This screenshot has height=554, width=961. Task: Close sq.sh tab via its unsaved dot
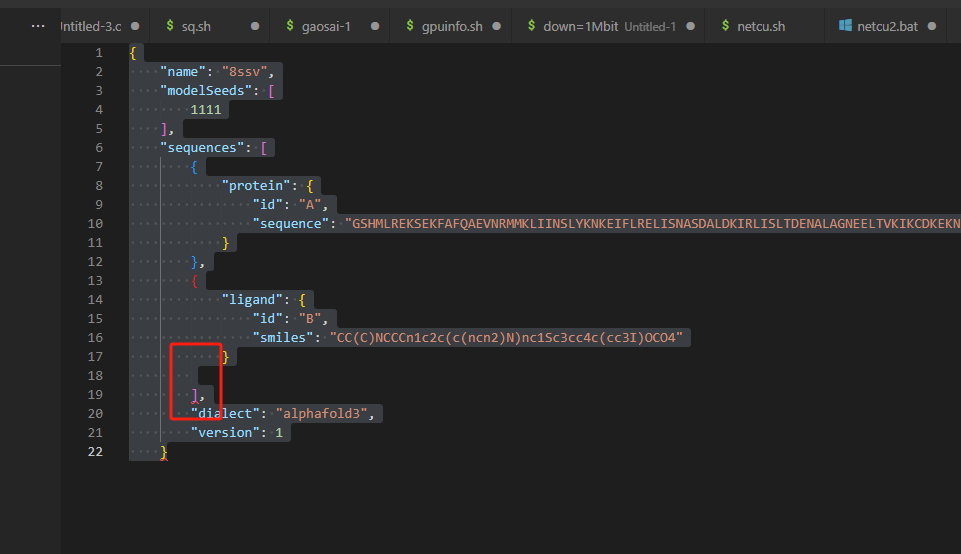coord(255,26)
